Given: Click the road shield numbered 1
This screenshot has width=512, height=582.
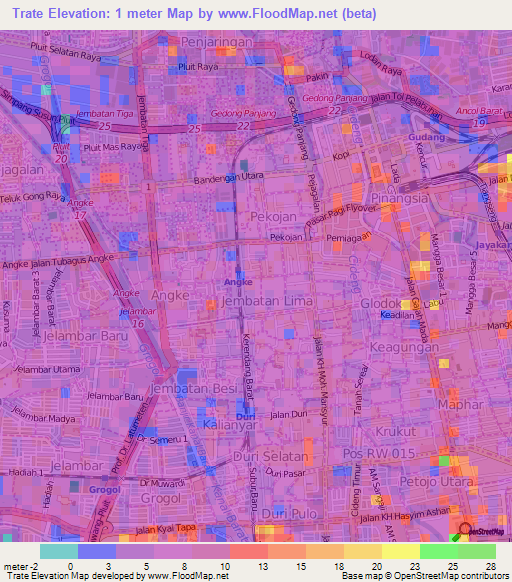Looking at the screenshot, I should [149, 187].
